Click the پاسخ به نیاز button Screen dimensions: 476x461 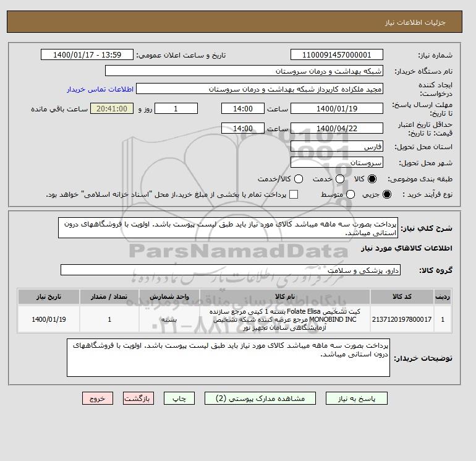pyautogui.click(x=357, y=399)
